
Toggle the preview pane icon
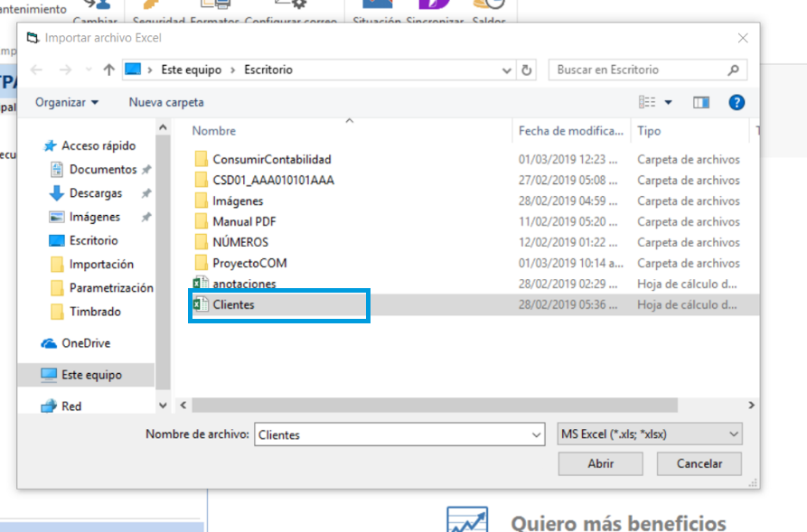(701, 102)
